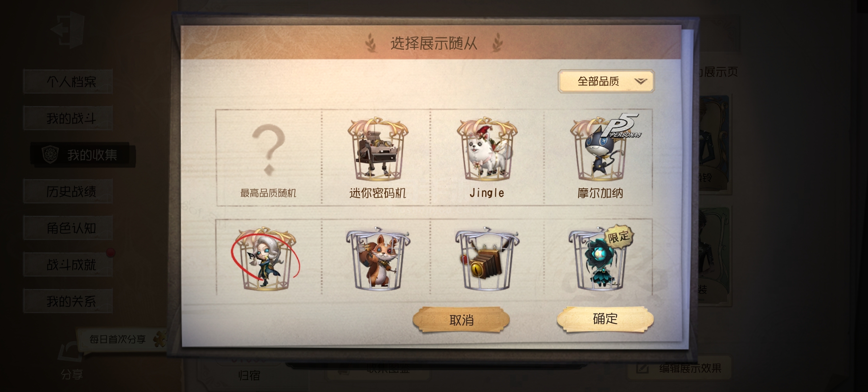Choose the 迷你密码机 pet
Image resolution: width=868 pixels, height=392 pixels.
pos(377,157)
